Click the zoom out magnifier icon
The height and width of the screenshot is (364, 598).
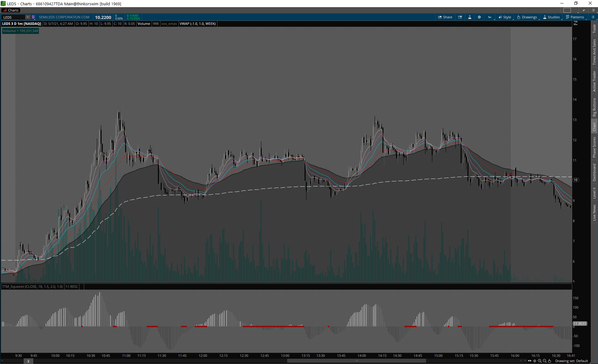click(x=545, y=361)
